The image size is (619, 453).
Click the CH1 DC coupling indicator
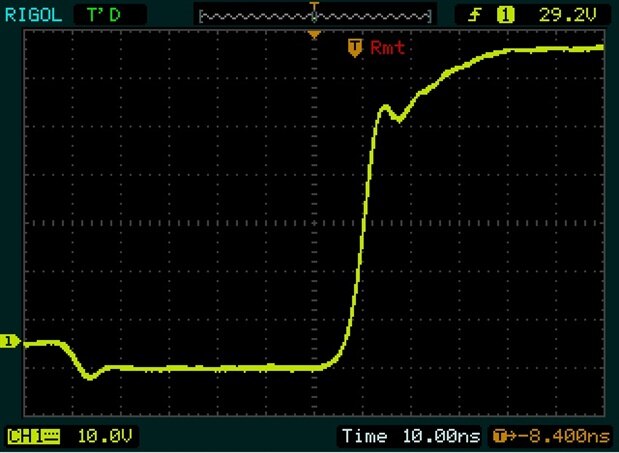tap(34, 437)
